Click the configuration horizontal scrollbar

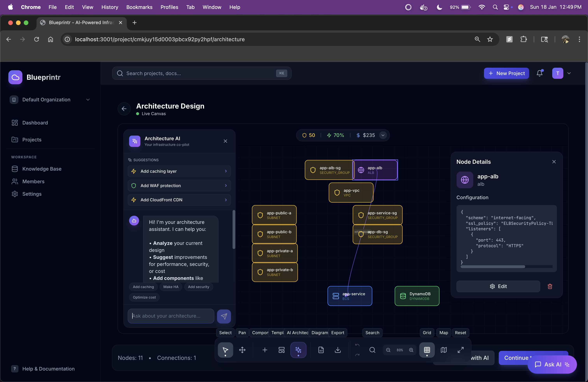tap(493, 267)
